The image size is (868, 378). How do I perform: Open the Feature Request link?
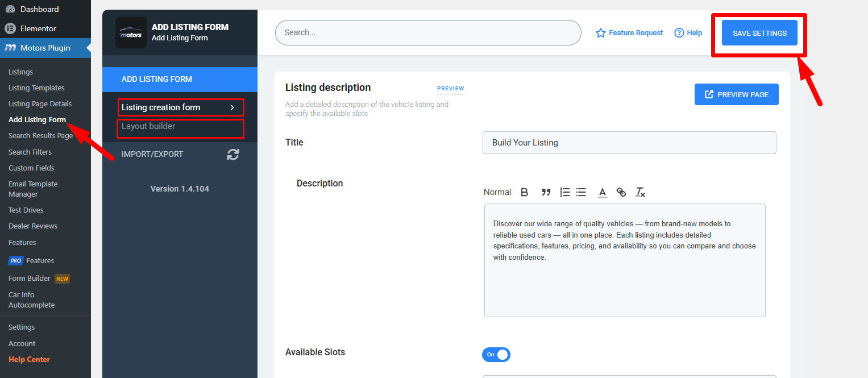pyautogui.click(x=629, y=33)
